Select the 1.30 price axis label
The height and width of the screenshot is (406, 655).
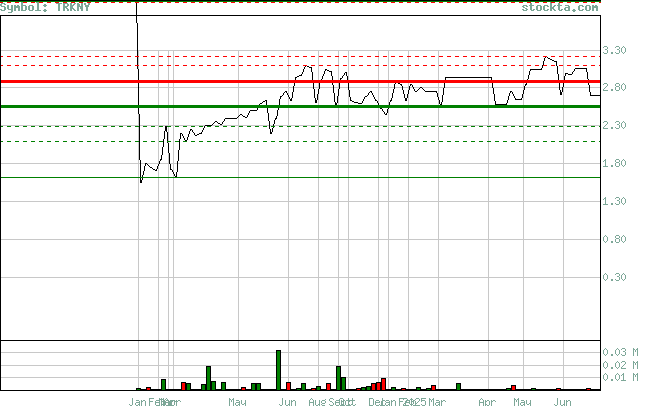(x=614, y=201)
